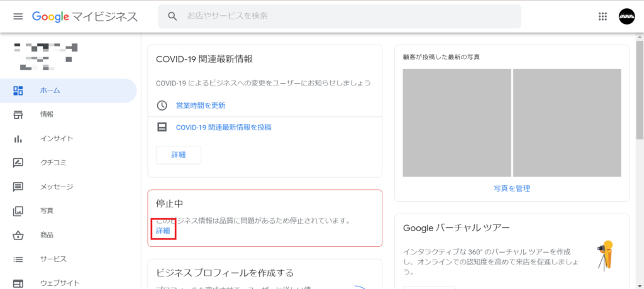Click the 写真を管理 link
This screenshot has height=289, width=644.
tap(512, 189)
